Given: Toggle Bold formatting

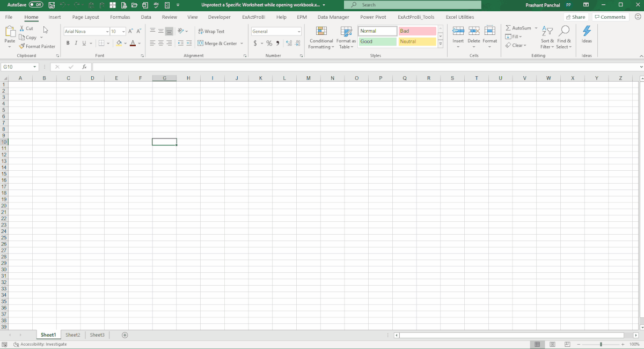Looking at the screenshot, I should click(68, 43).
